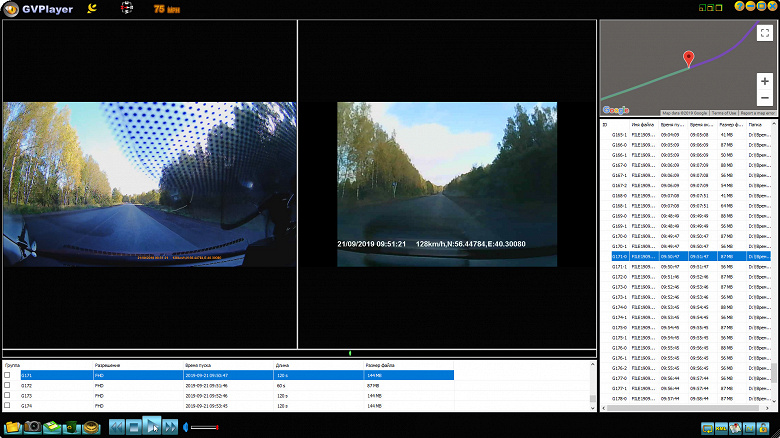Click the Google logo on the map
The height and width of the screenshot is (438, 780).
click(616, 110)
